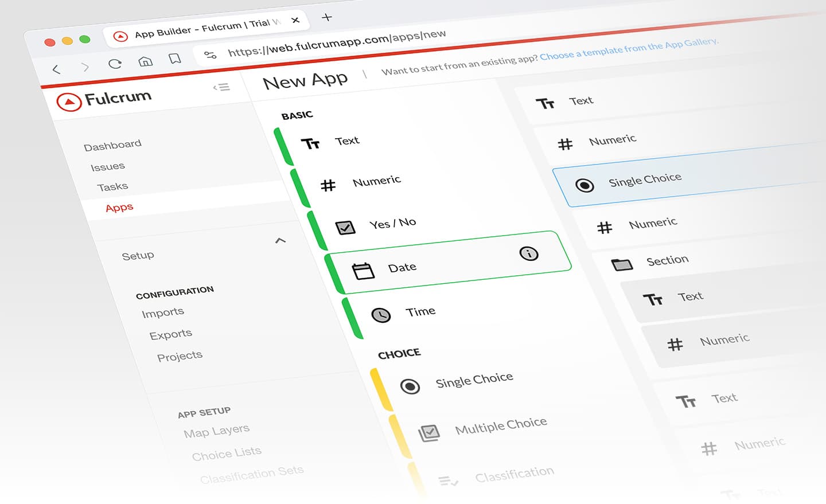Reload the page with the refresh icon

(115, 64)
